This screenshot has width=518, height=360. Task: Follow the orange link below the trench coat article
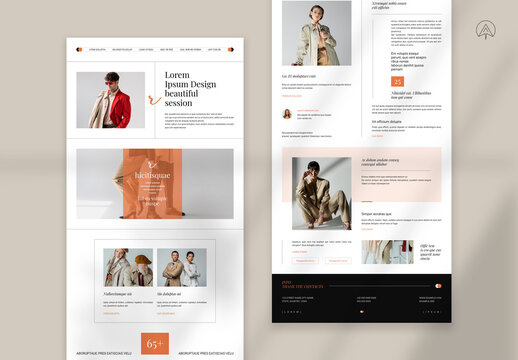292,96
